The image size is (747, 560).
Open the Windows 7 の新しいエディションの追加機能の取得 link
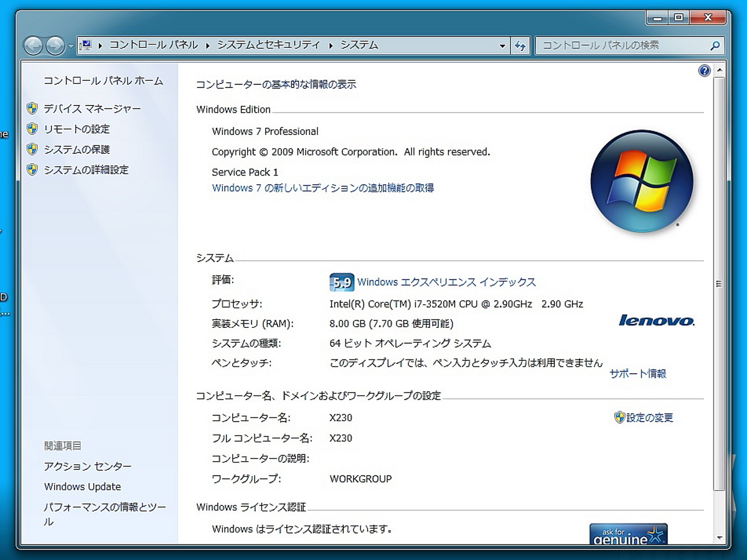323,188
